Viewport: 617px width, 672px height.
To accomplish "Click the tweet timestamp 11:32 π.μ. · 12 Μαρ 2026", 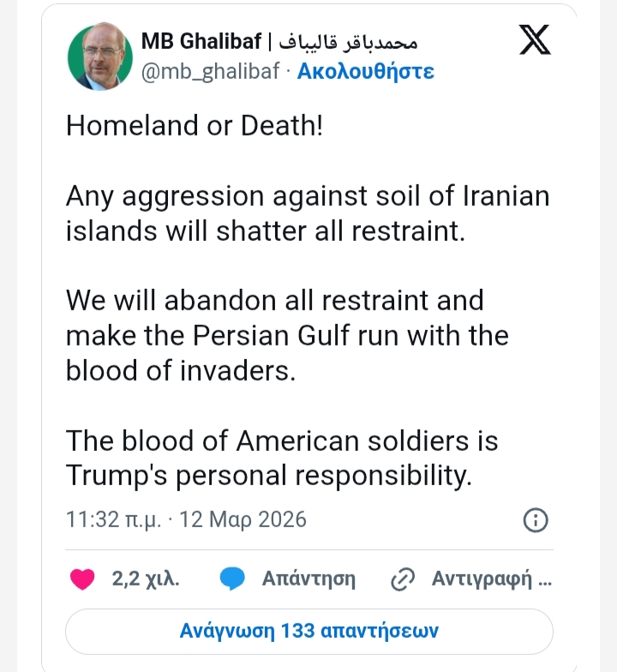I will point(186,519).
